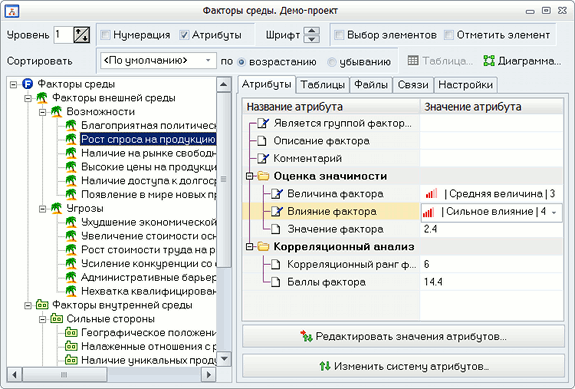Click the folder icon of Оценка значимости
Screen dimensions: 575x389
[x=263, y=176]
